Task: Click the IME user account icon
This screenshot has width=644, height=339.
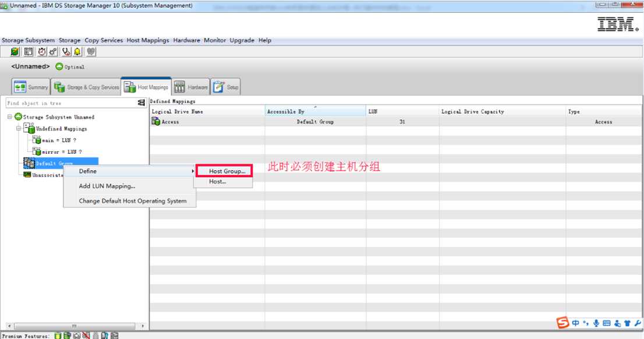Action: pos(617,323)
